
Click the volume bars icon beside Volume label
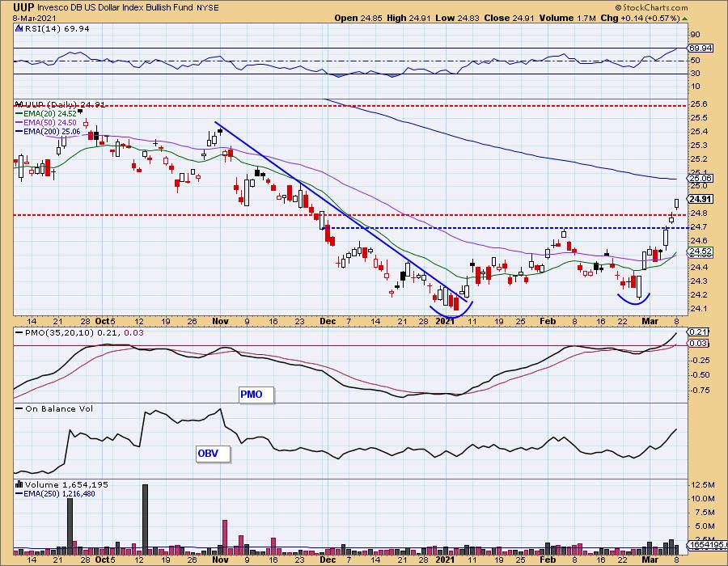[x=19, y=484]
